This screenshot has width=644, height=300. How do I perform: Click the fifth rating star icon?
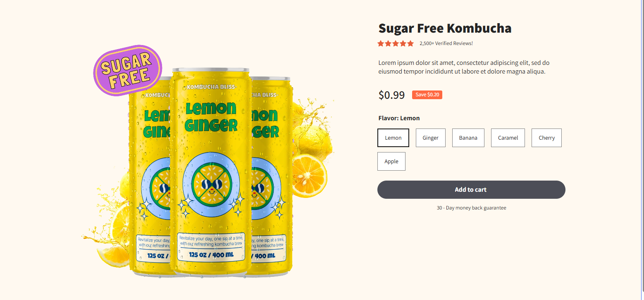410,43
